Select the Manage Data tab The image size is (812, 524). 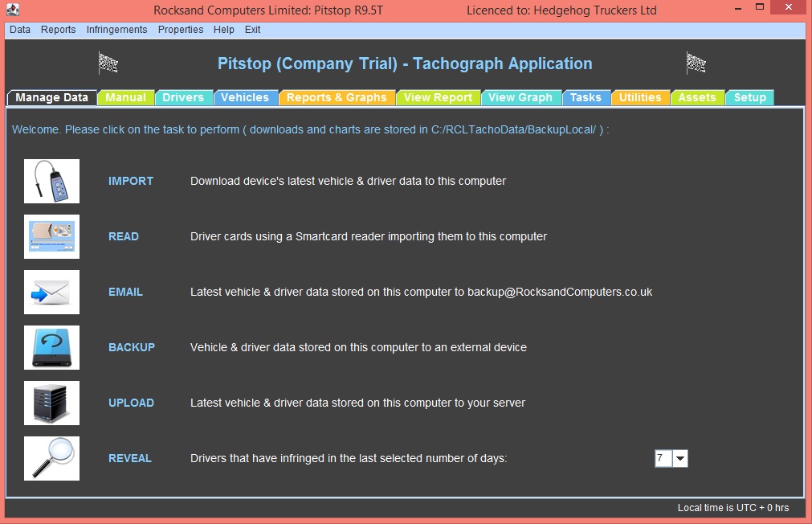coord(51,97)
